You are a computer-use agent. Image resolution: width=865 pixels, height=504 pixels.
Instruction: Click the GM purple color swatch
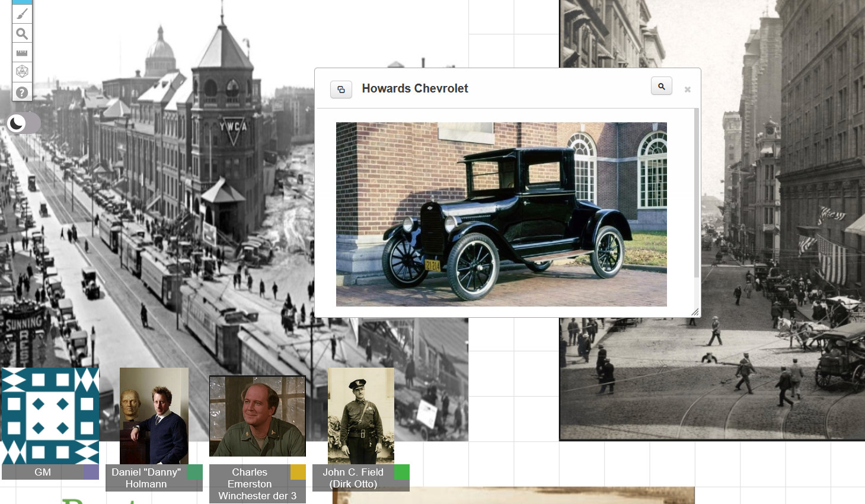tap(91, 472)
